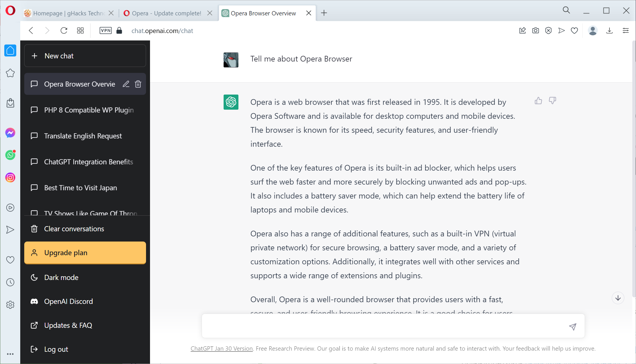Click thumbs up on ChatGPT response

point(538,101)
